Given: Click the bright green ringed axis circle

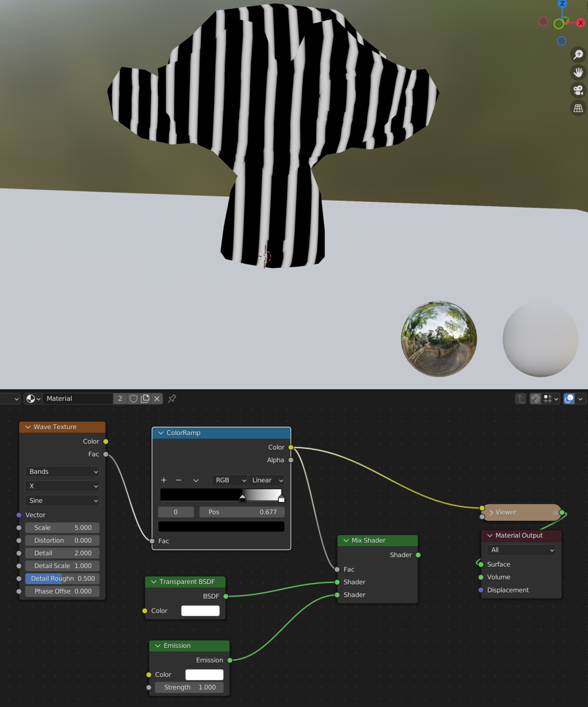Looking at the screenshot, I should pos(559,24).
